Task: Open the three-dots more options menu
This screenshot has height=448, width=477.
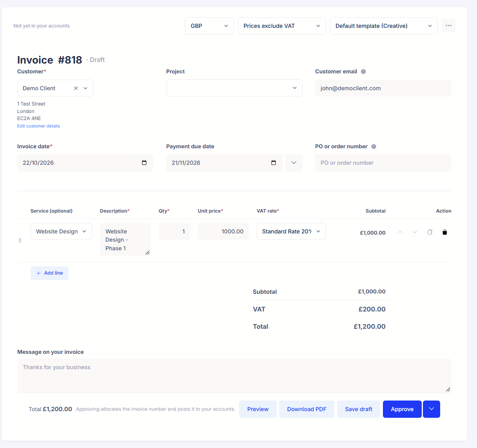Action: point(448,26)
